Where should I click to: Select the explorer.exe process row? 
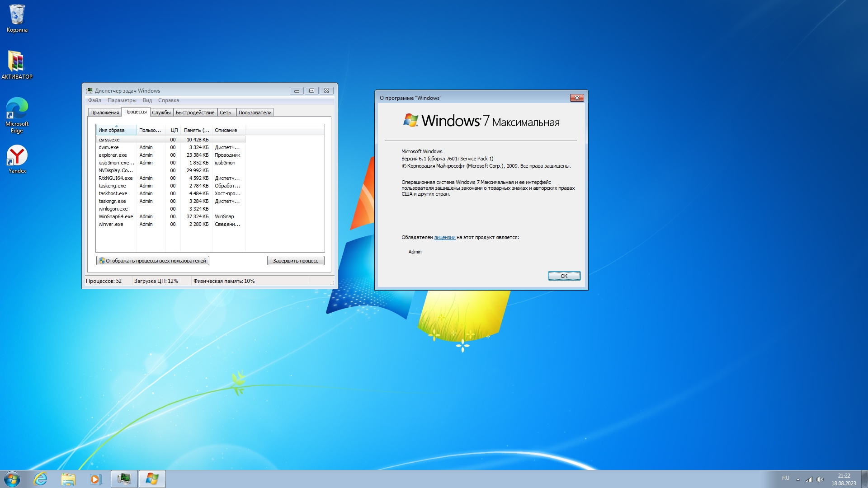tap(113, 155)
